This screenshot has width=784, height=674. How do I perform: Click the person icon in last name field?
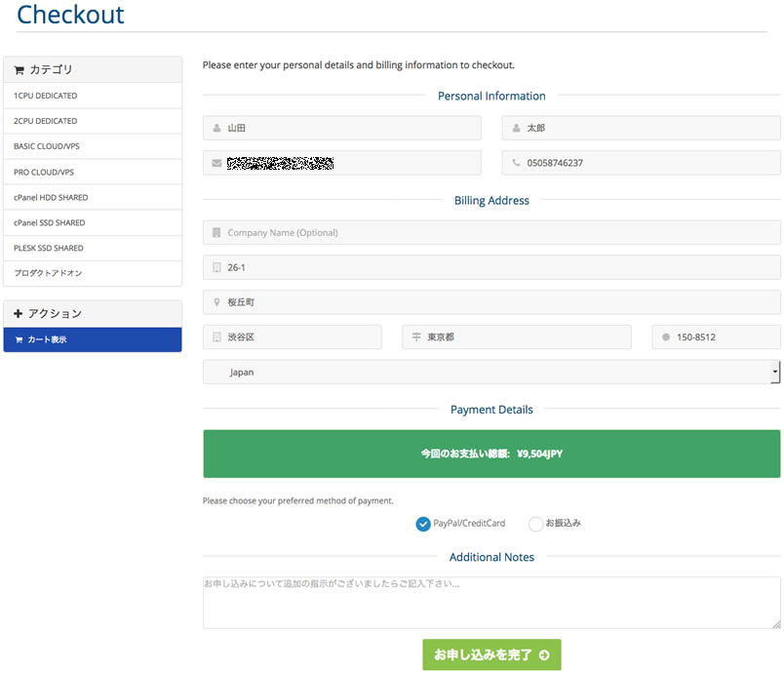coord(217,128)
